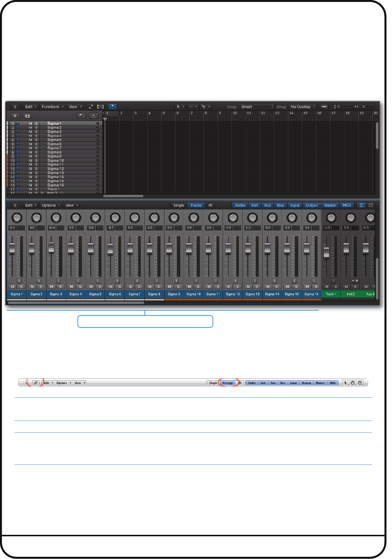
Task: Solo the Sigma 2 mixer channel strip
Action: pos(41,286)
